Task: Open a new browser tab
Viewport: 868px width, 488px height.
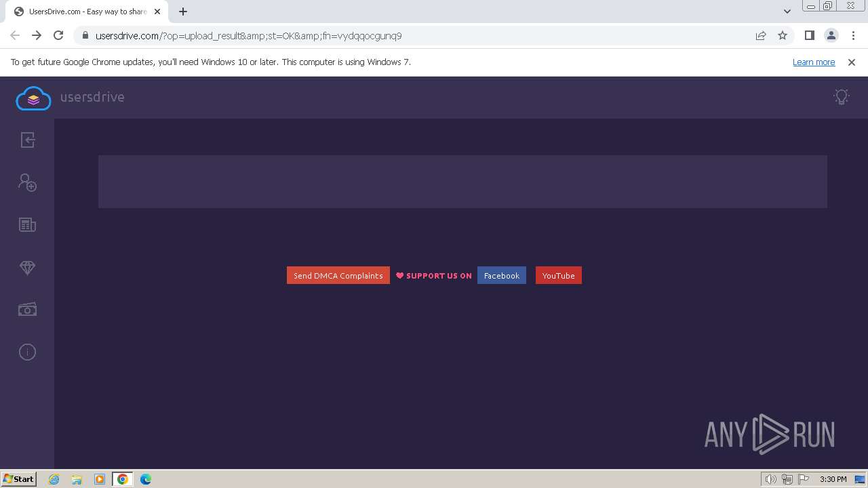Action: tap(183, 12)
